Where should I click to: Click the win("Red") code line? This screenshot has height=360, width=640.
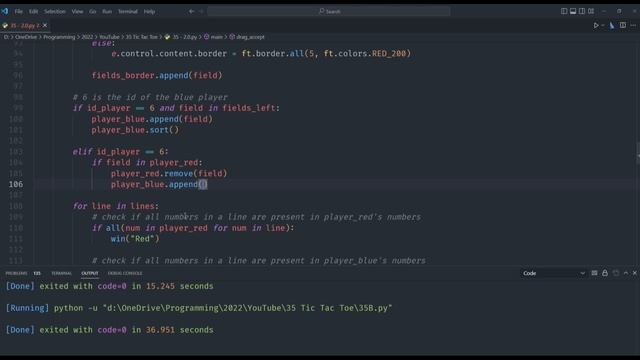[x=135, y=239]
